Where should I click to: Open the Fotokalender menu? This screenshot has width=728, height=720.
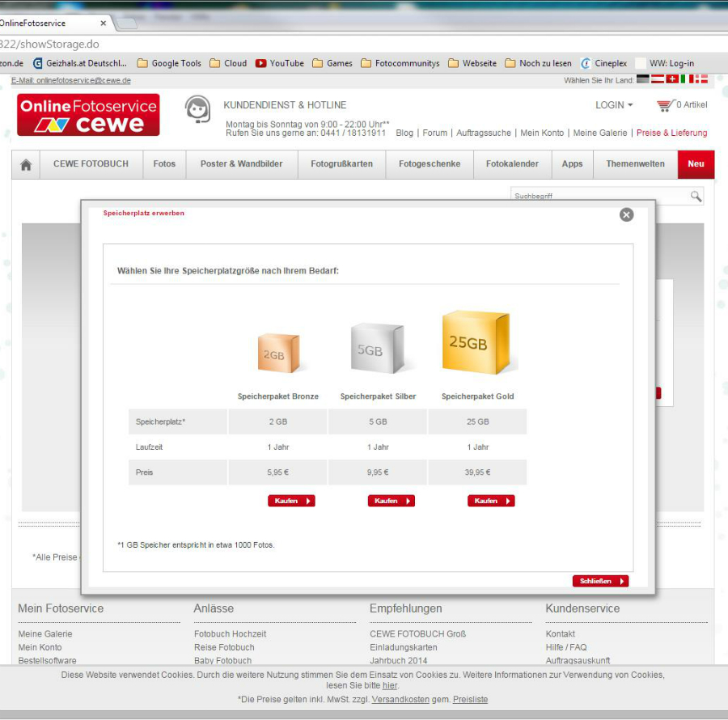tap(512, 164)
